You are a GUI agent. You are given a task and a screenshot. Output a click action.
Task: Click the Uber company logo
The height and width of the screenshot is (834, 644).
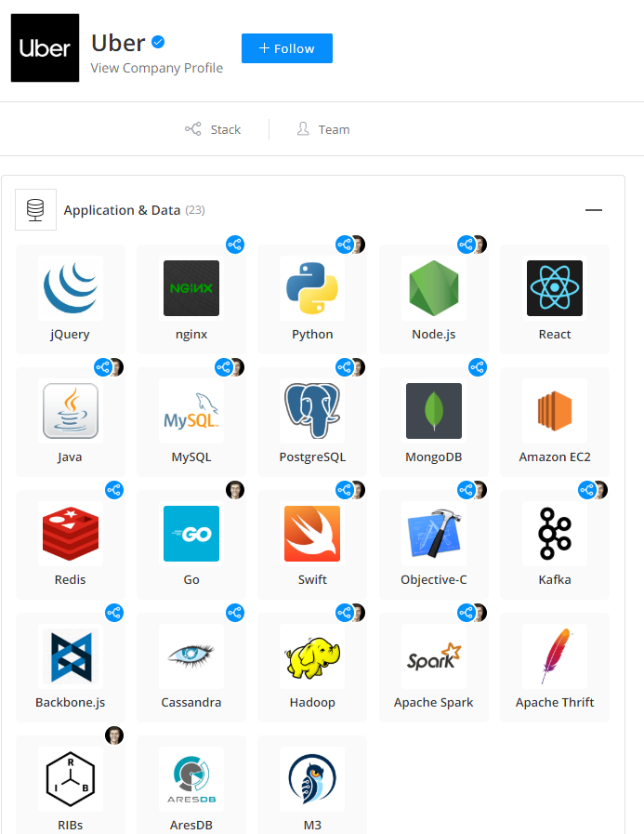click(x=46, y=47)
